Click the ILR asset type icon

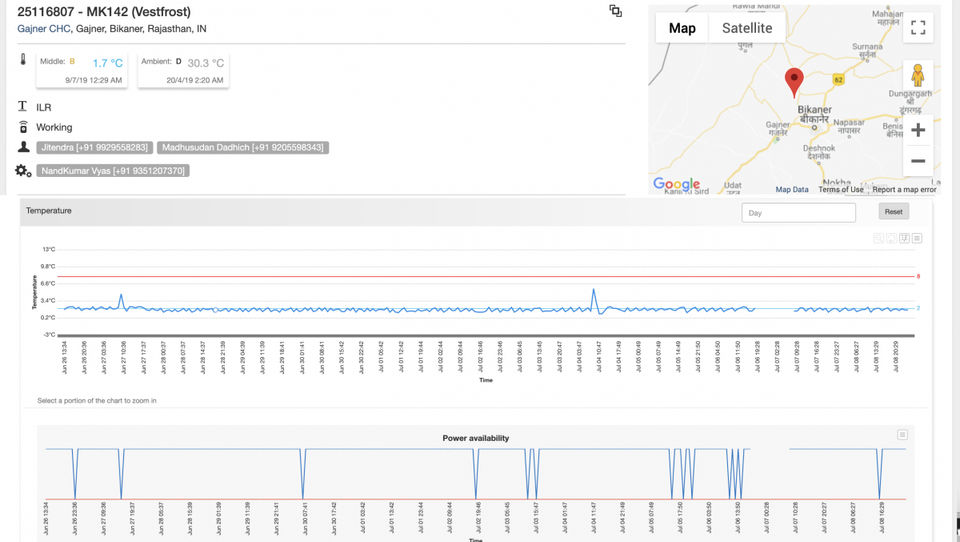coord(23,107)
